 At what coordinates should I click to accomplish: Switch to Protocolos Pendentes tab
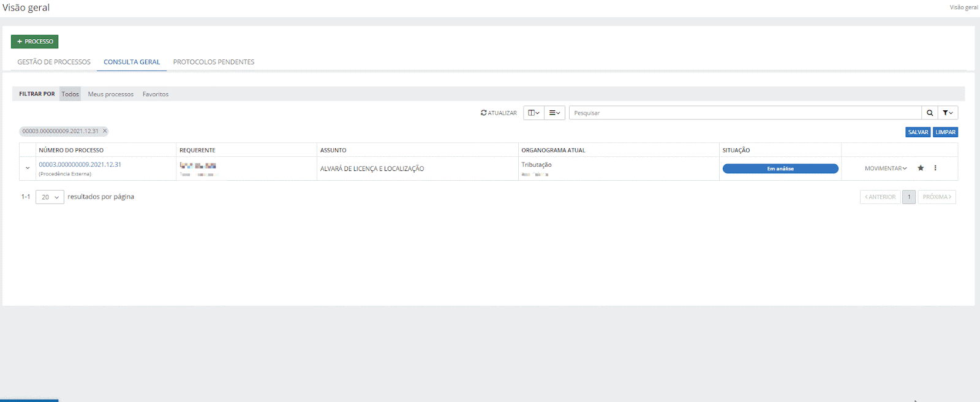click(213, 62)
